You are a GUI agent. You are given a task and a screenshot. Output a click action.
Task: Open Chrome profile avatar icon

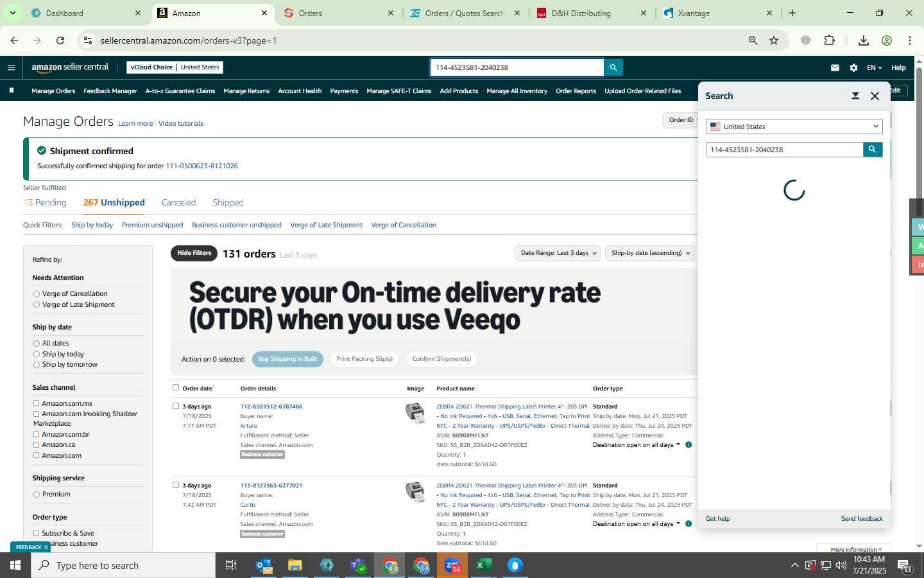click(887, 40)
